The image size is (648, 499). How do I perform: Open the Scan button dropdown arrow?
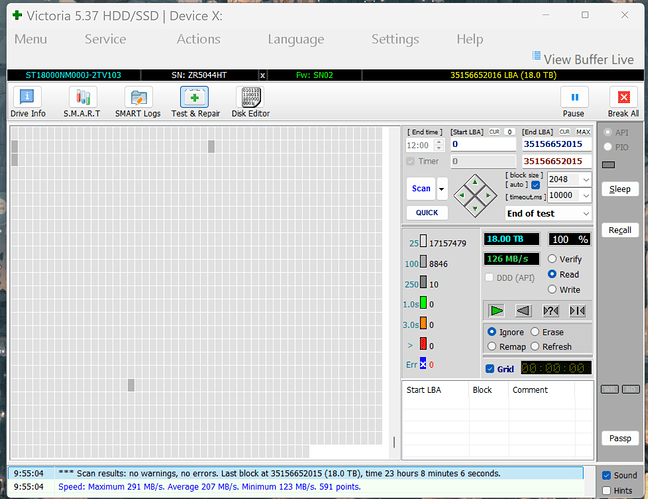(442, 189)
